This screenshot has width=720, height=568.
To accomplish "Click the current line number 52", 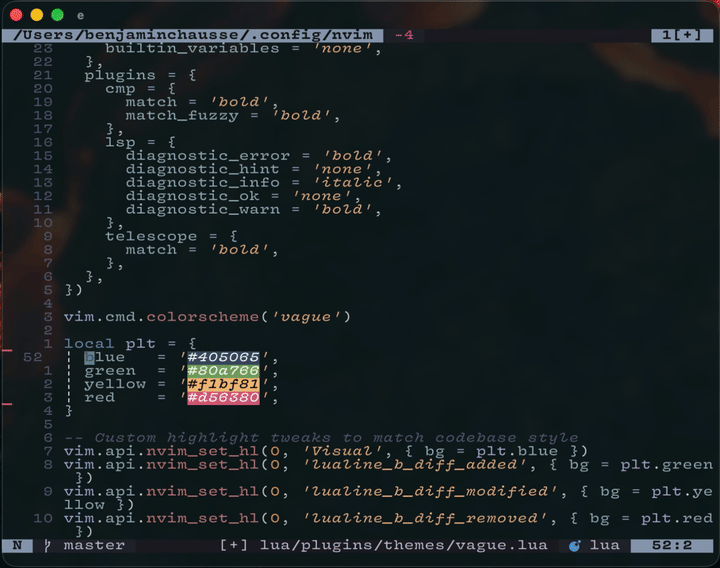I will click(x=33, y=357).
